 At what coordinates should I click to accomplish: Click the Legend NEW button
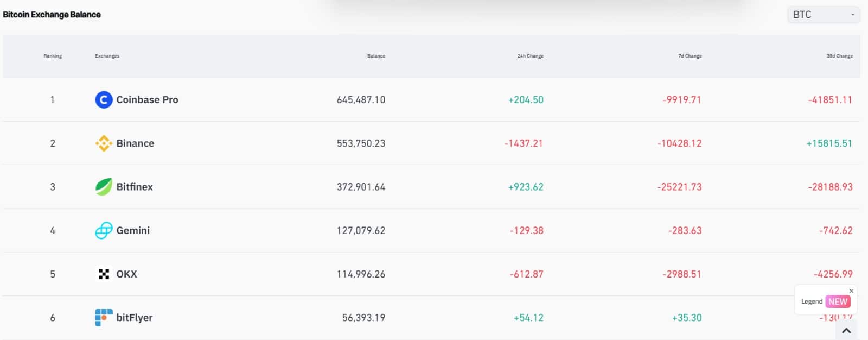(x=825, y=301)
